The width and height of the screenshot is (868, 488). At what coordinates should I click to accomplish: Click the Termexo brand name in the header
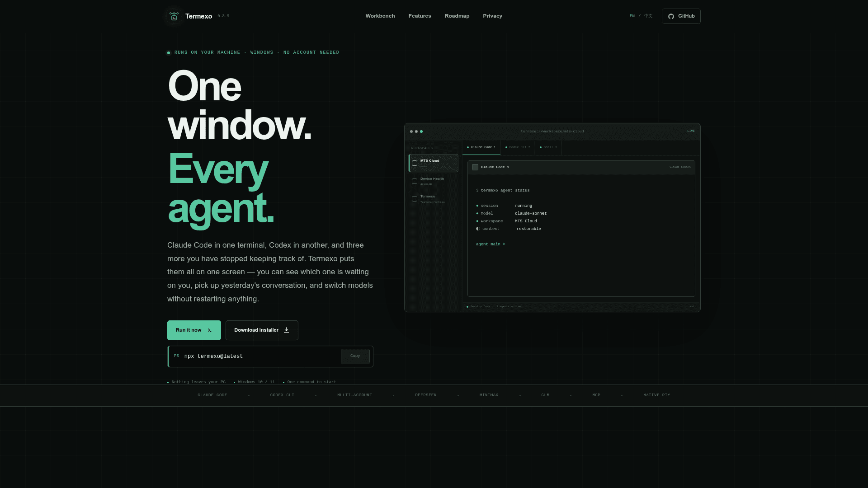click(198, 16)
